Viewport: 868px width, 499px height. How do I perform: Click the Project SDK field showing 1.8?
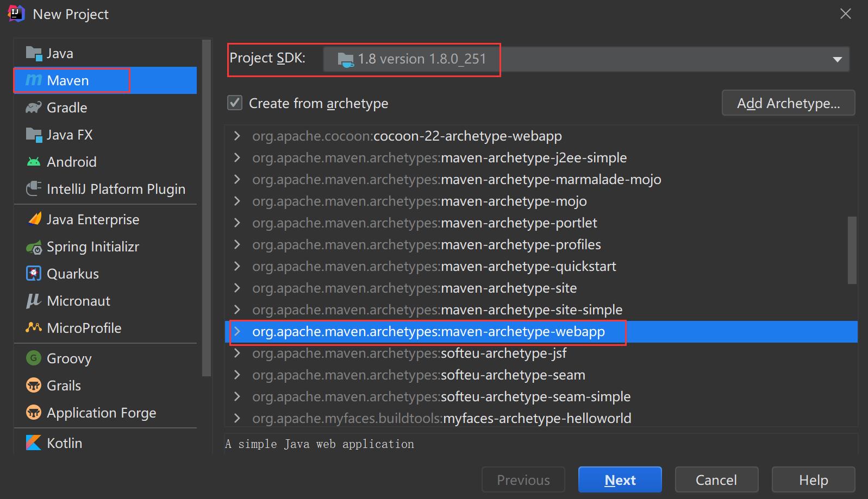(586, 59)
